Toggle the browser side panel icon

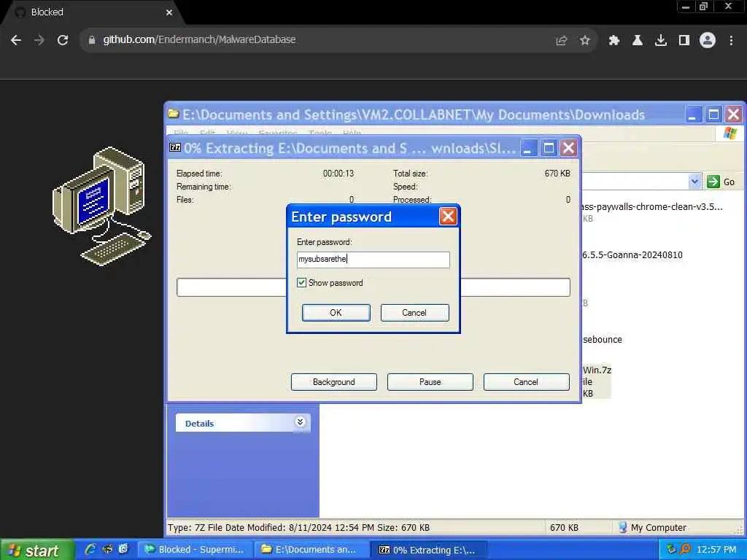pyautogui.click(x=684, y=41)
